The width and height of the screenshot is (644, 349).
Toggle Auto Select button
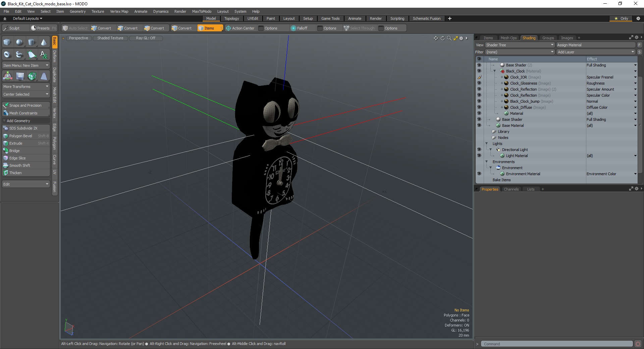(75, 28)
